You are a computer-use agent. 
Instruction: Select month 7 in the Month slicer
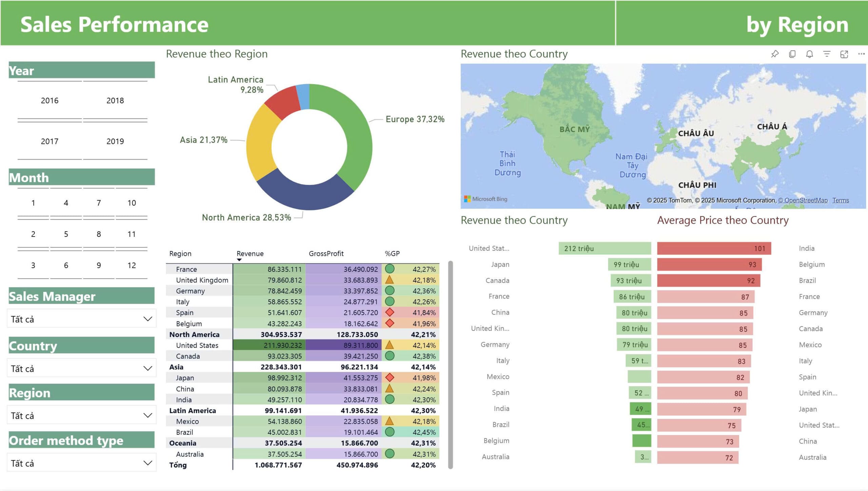[99, 203]
